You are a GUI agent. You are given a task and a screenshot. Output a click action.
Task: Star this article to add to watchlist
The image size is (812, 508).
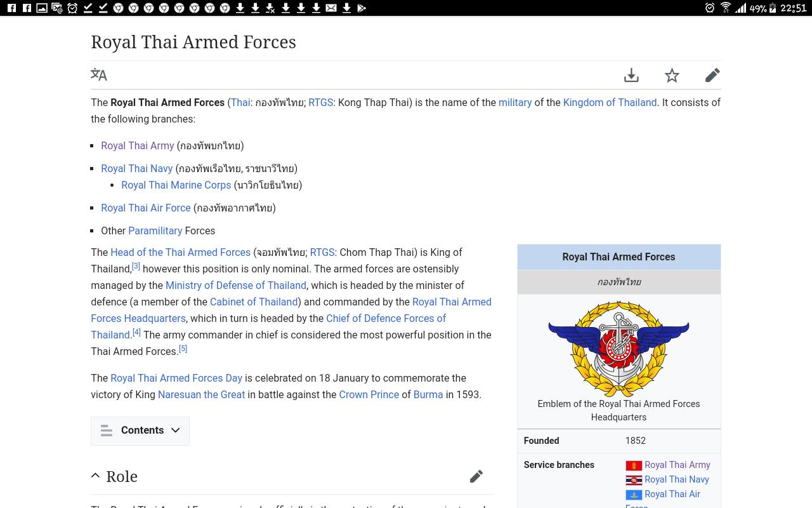pyautogui.click(x=672, y=76)
